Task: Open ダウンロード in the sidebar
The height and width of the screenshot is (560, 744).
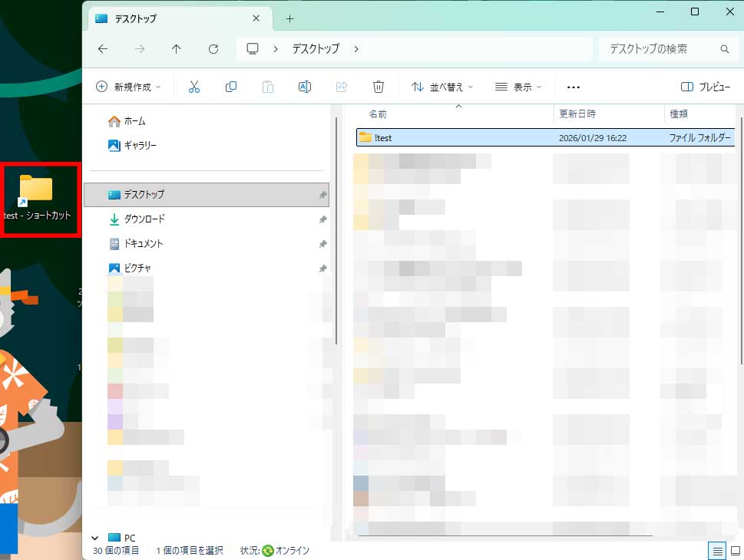Action: click(x=144, y=219)
